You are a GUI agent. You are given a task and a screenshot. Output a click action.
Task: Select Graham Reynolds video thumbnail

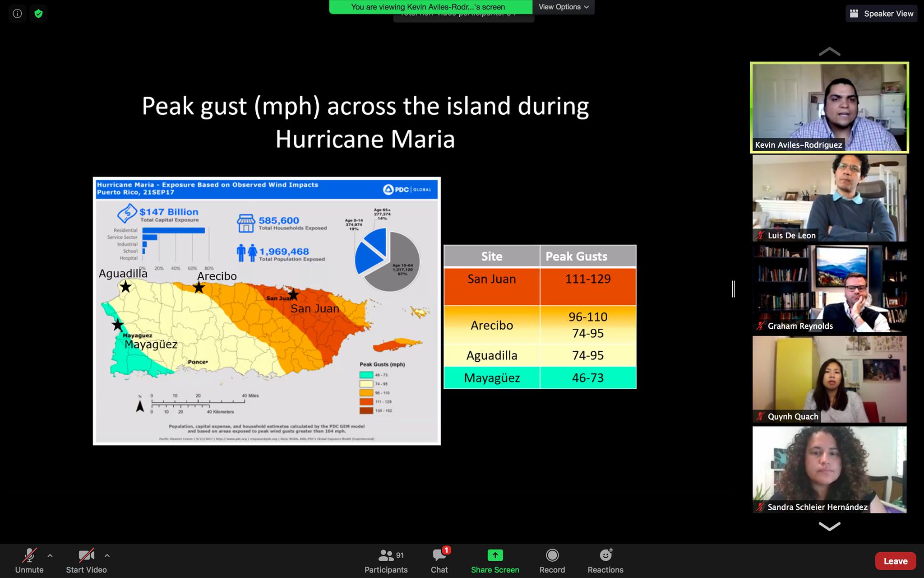[x=829, y=289]
